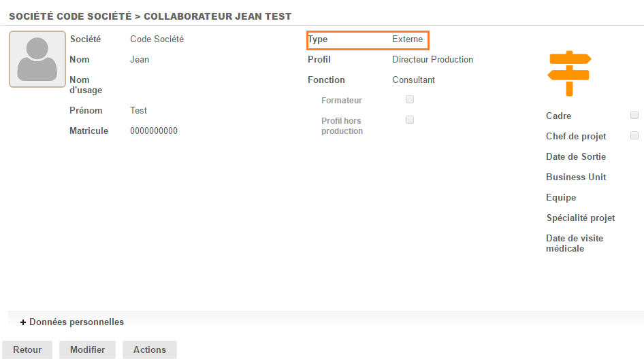Image resolution: width=644 pixels, height=359 pixels.
Task: Select the Matricule number 0000000000
Action: pyautogui.click(x=154, y=131)
